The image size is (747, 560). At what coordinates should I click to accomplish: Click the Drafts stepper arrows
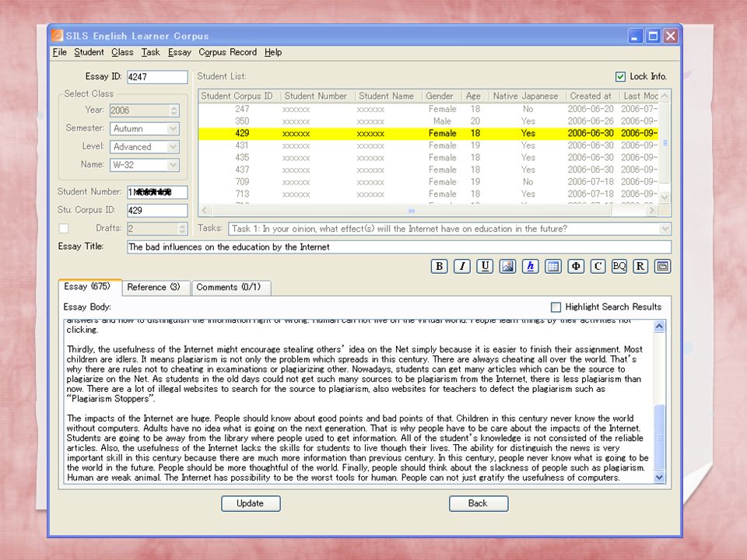click(182, 229)
